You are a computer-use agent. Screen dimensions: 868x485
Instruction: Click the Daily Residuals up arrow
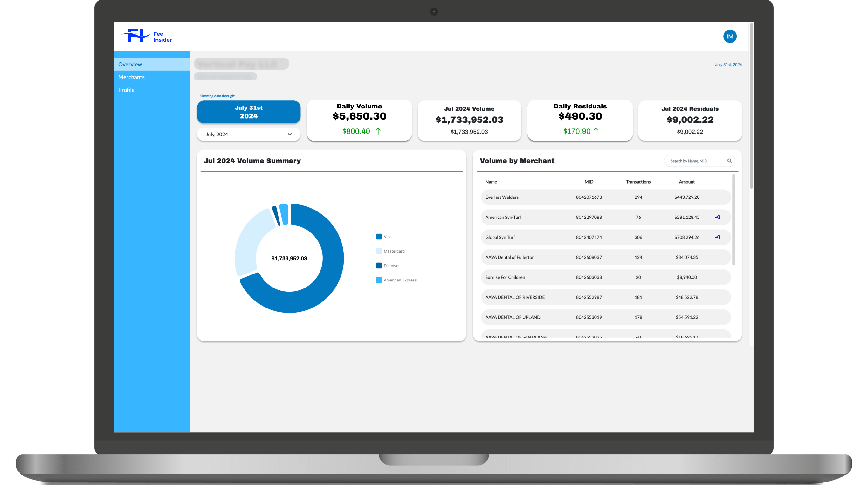pos(596,131)
